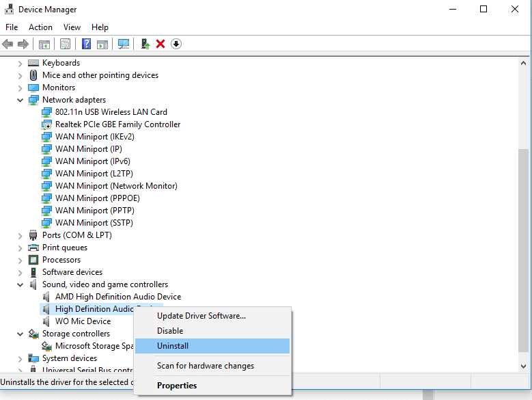Click the Device Manager title bar icon
Screen dimensions: 532x400
[x=9, y=9]
